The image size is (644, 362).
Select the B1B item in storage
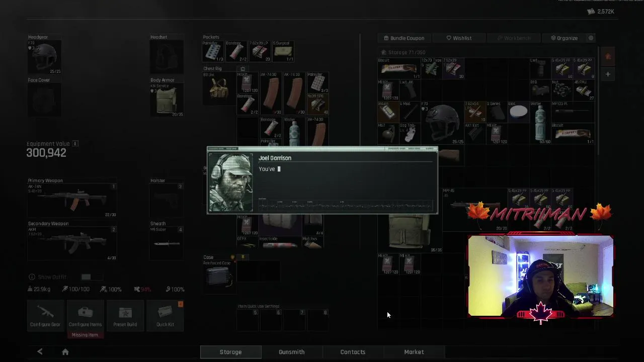(539, 90)
